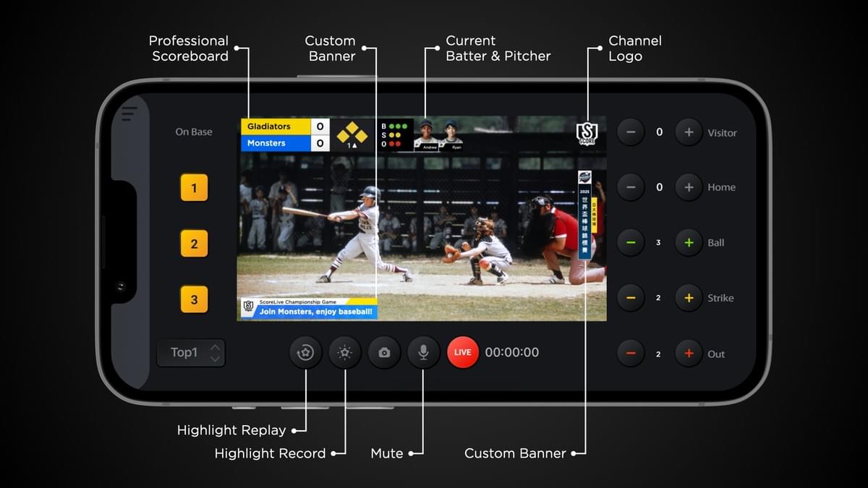The width and height of the screenshot is (868, 488).
Task: Click the 00:00:00 stream timer
Action: click(512, 353)
